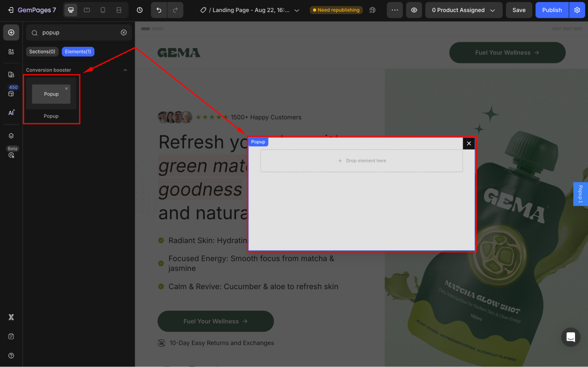This screenshot has height=367, width=588.
Task: Open the AI assistant sidebar icon
Action: pyautogui.click(x=11, y=113)
